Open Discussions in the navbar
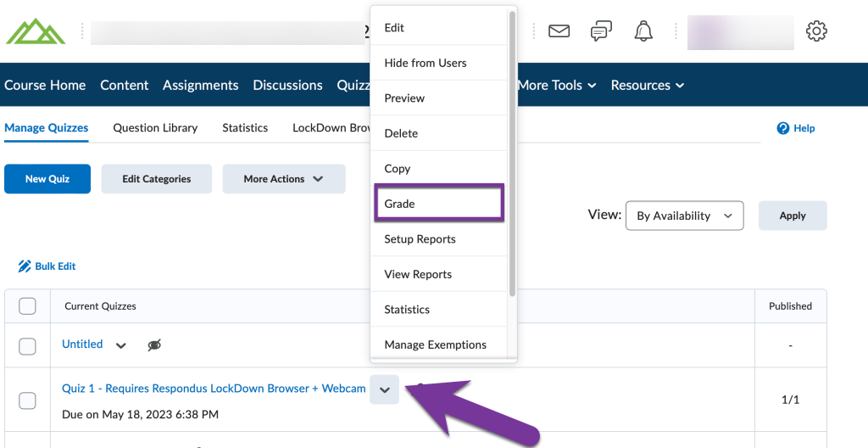 (x=288, y=86)
